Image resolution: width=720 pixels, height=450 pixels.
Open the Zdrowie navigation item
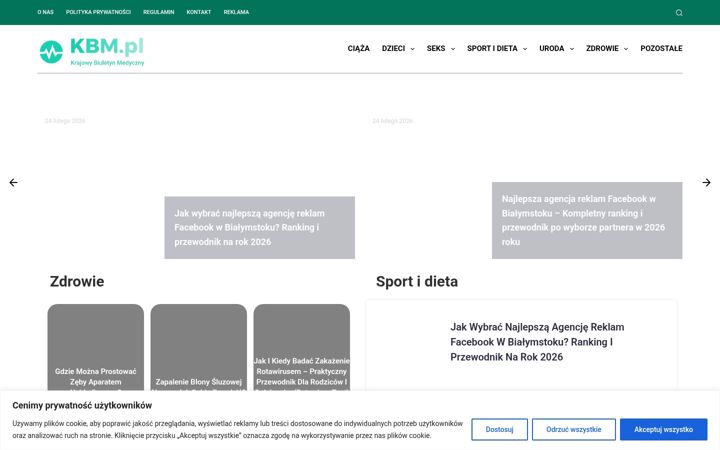(602, 48)
